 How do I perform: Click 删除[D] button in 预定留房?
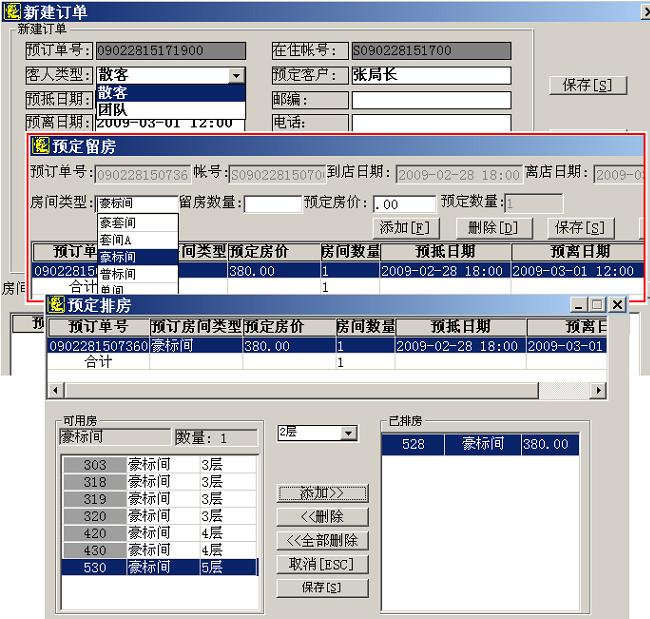point(493,228)
